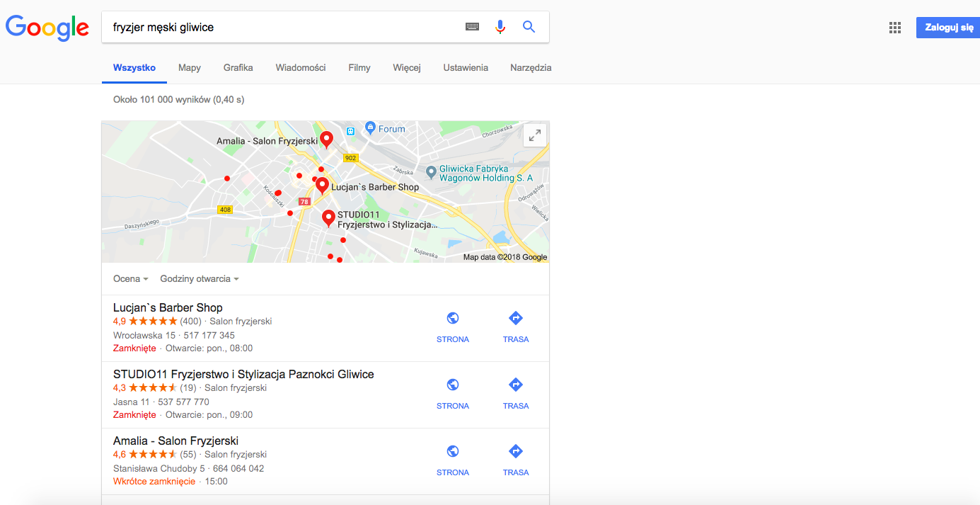980x505 pixels.
Task: Switch to the Mapy tab
Action: pyautogui.click(x=190, y=68)
